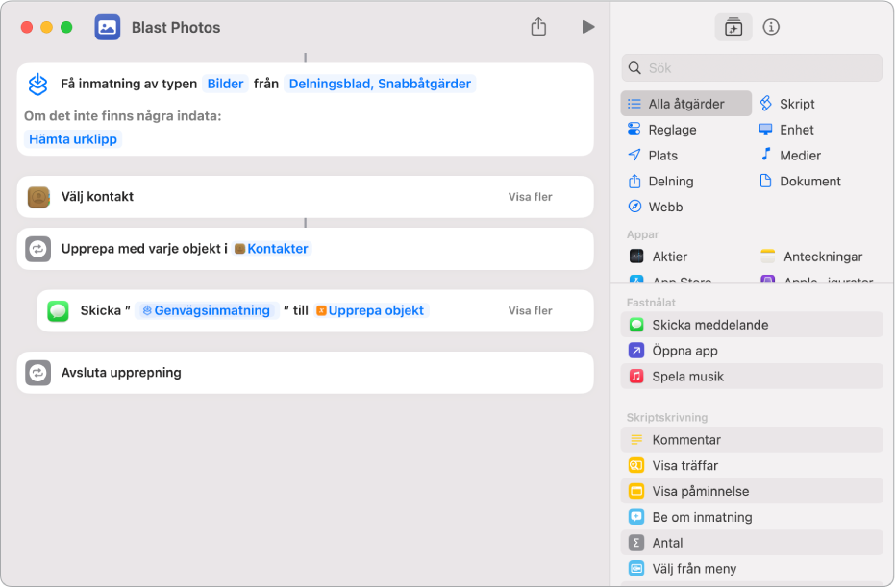Select the Reglage category
Screen dimensions: 895x588
pos(662,130)
